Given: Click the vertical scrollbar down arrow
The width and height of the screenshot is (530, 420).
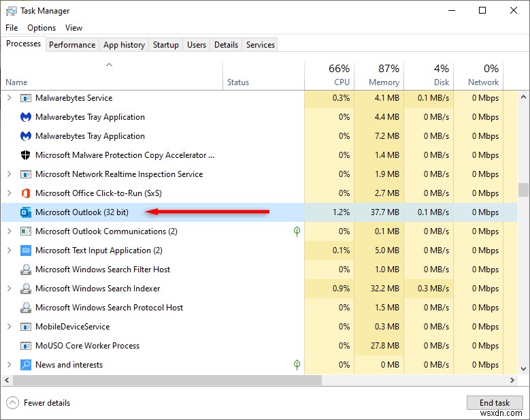Looking at the screenshot, I should pyautogui.click(x=523, y=368).
